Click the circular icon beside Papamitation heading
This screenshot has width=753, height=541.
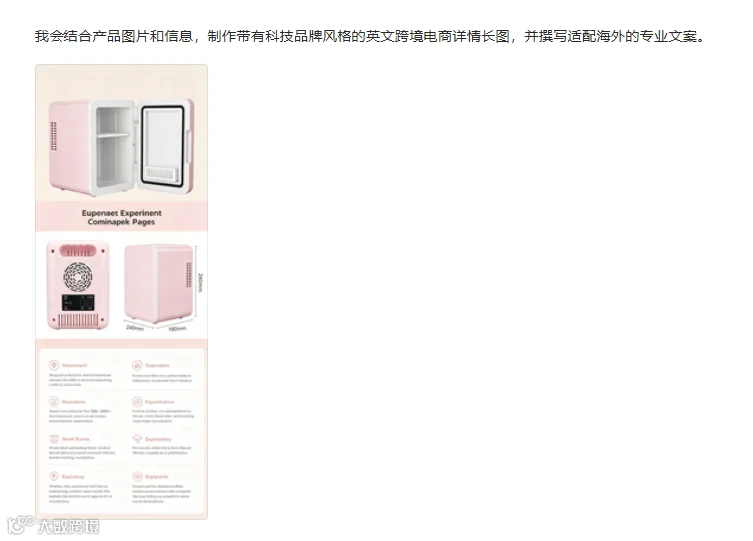click(137, 402)
